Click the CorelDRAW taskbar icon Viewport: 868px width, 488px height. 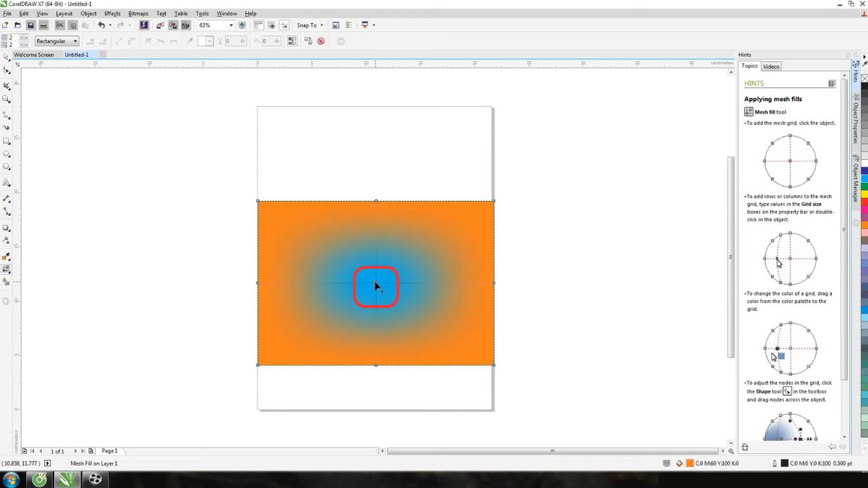tap(67, 479)
